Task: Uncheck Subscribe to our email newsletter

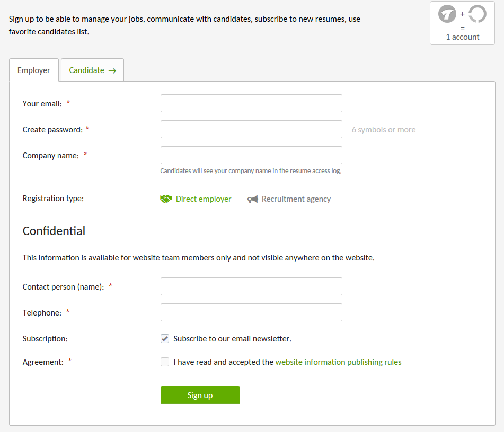Action: tap(165, 338)
